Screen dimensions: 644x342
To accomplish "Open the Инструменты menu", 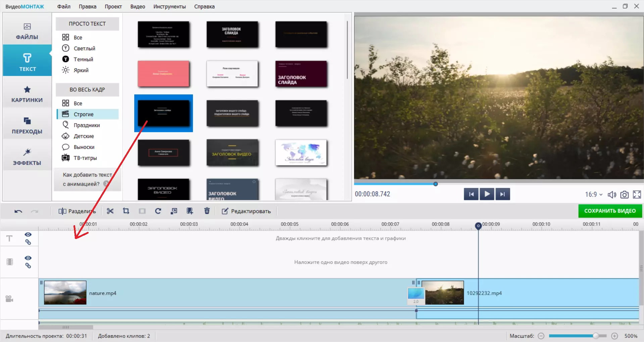I will pos(169,6).
